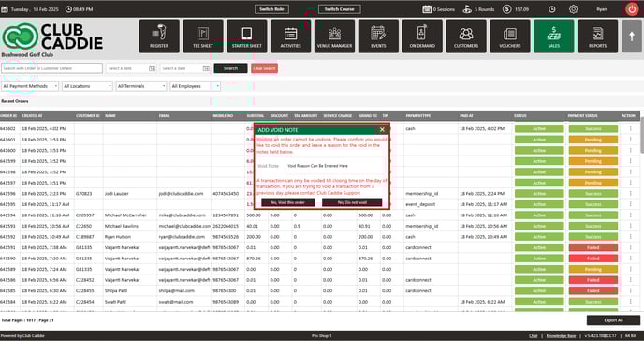This screenshot has height=341, width=644.
Task: Open the Venue Manager module
Action: click(x=335, y=37)
